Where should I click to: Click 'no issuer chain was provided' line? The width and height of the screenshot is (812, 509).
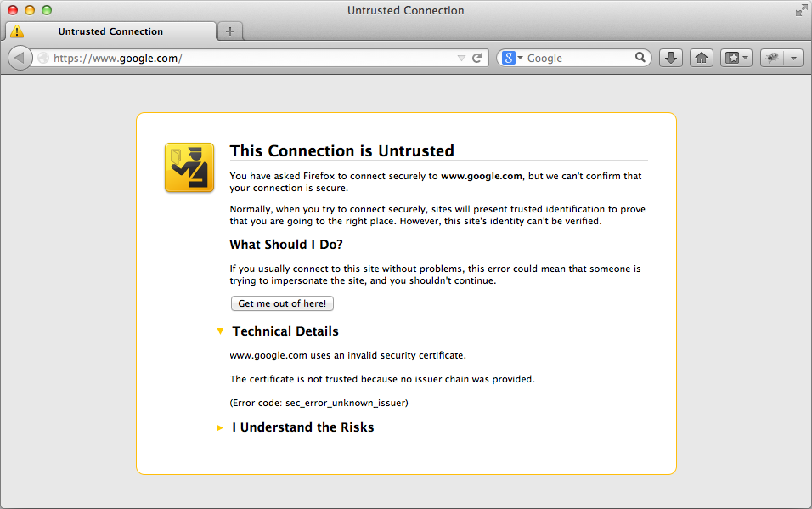[x=382, y=379]
